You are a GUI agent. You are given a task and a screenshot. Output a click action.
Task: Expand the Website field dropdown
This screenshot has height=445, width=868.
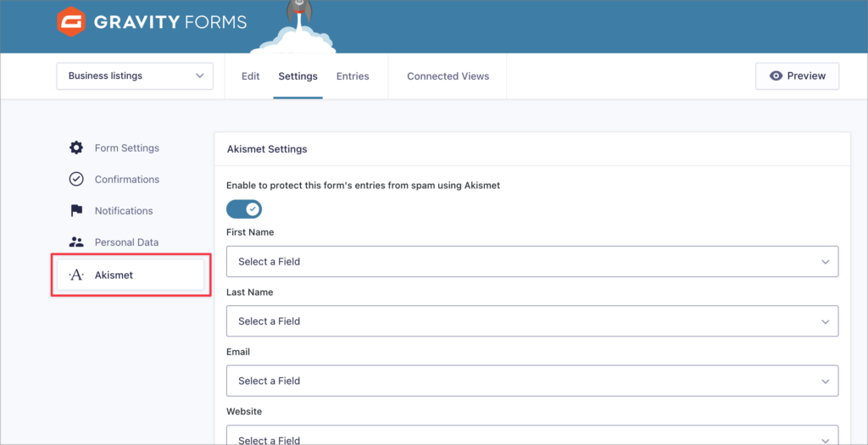pyautogui.click(x=532, y=435)
